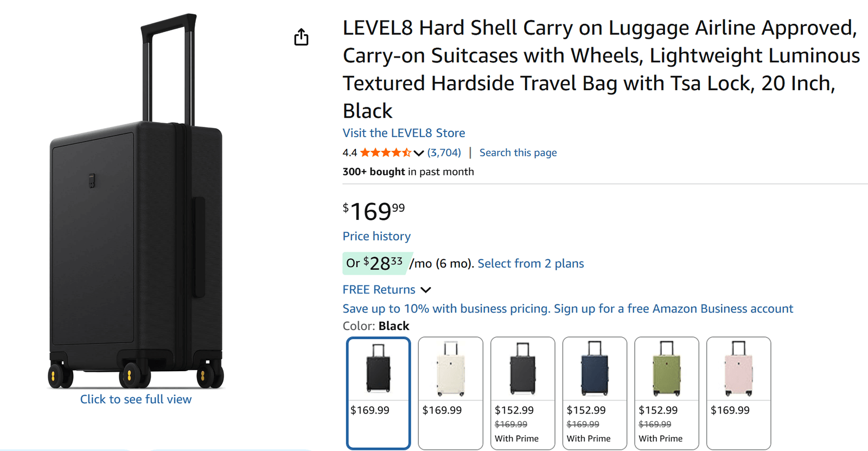The width and height of the screenshot is (868, 451).
Task: Visit the LEVEL8 Store
Action: [403, 133]
